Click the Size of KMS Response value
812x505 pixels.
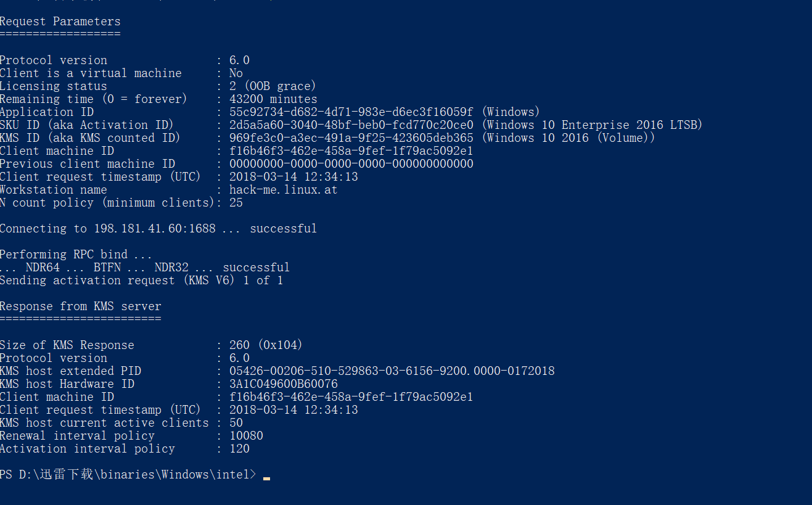(x=266, y=345)
